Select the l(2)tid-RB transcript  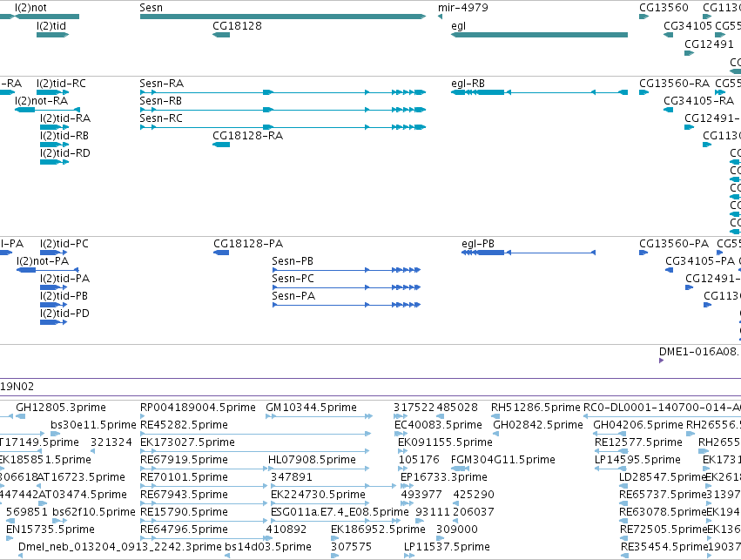(54, 145)
